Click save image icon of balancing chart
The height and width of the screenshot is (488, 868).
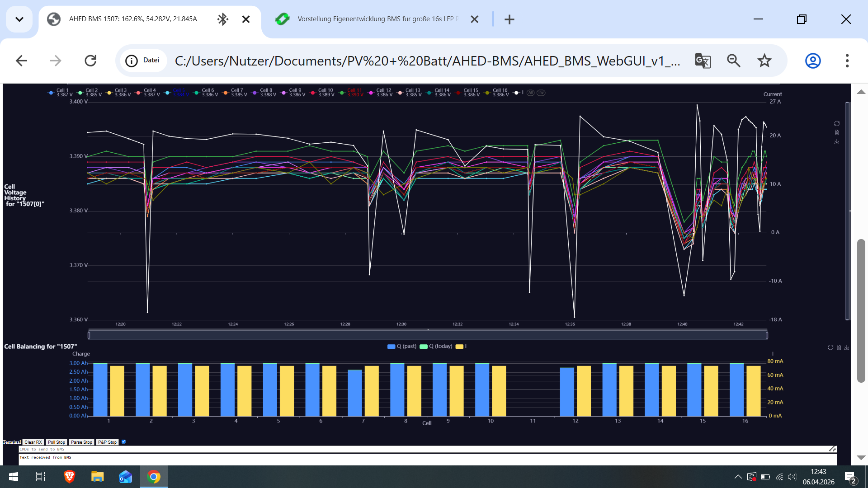click(x=847, y=347)
